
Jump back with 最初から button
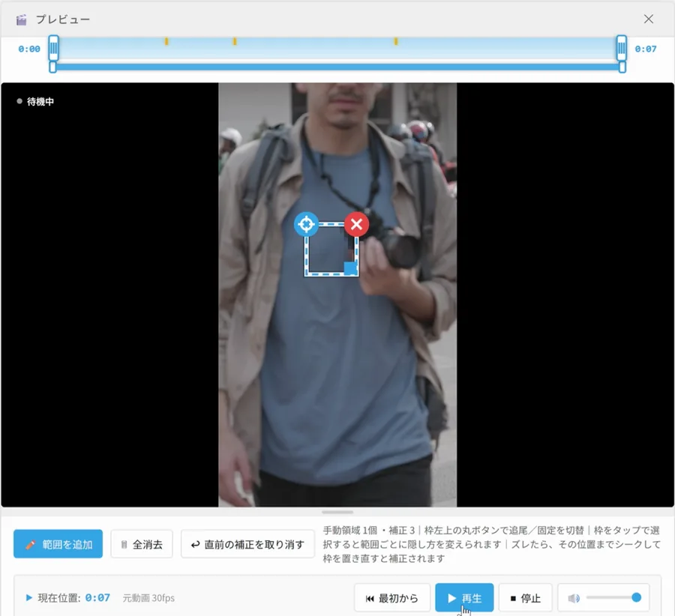click(x=392, y=598)
